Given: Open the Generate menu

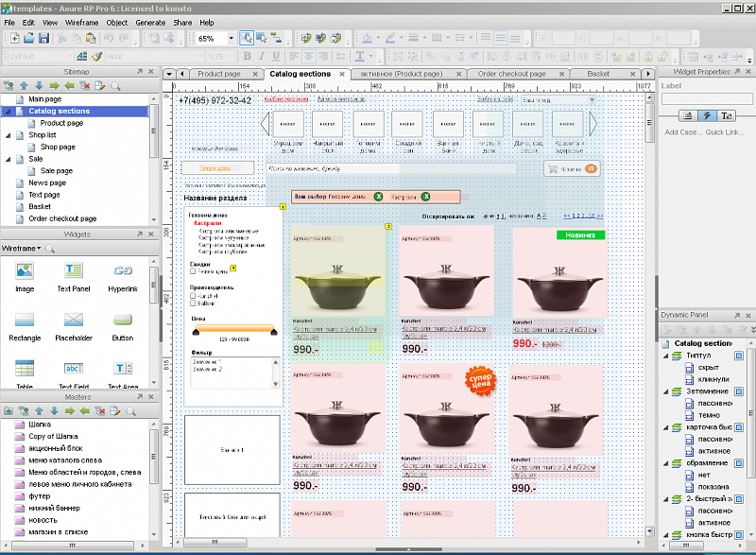Looking at the screenshot, I should click(149, 22).
